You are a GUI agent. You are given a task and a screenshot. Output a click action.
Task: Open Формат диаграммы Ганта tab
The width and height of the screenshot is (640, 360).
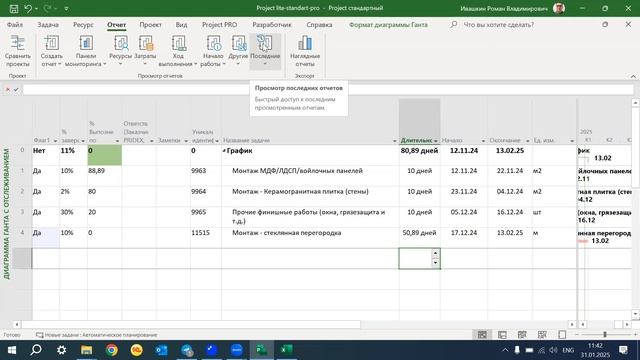click(x=388, y=25)
